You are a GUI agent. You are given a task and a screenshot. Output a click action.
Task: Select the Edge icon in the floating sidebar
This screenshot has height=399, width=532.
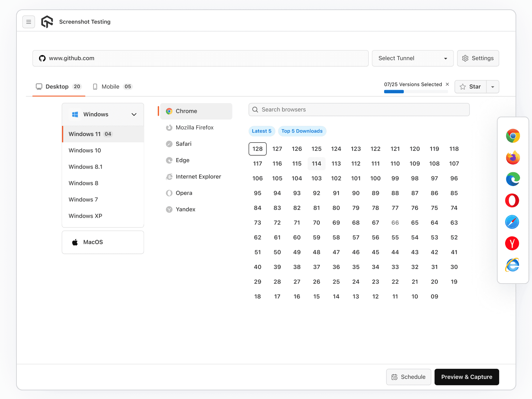(x=513, y=179)
